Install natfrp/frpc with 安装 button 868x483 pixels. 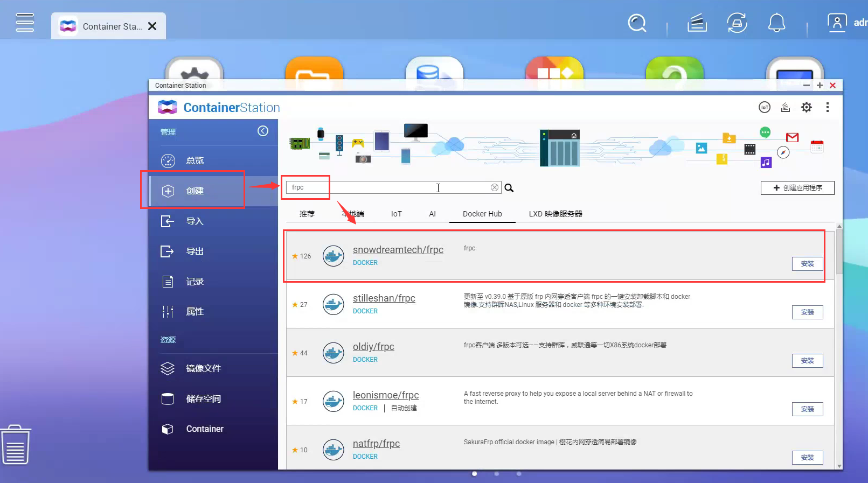808,458
